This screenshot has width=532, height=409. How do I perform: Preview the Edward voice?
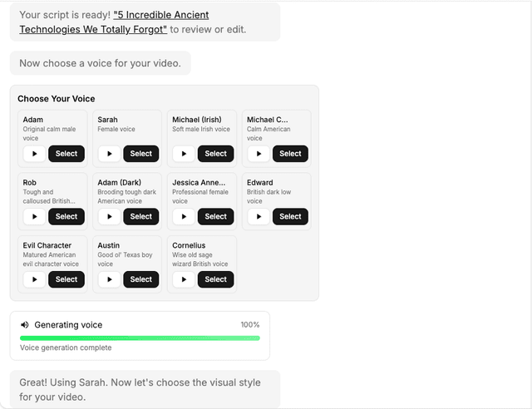tap(259, 217)
